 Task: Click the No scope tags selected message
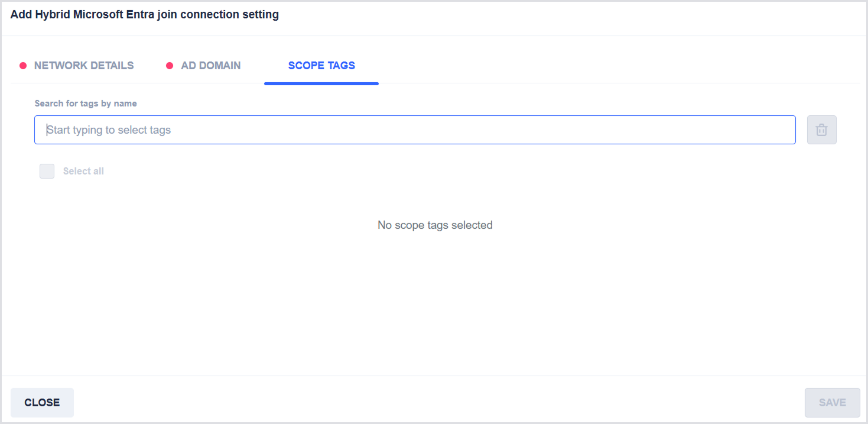pyautogui.click(x=435, y=225)
